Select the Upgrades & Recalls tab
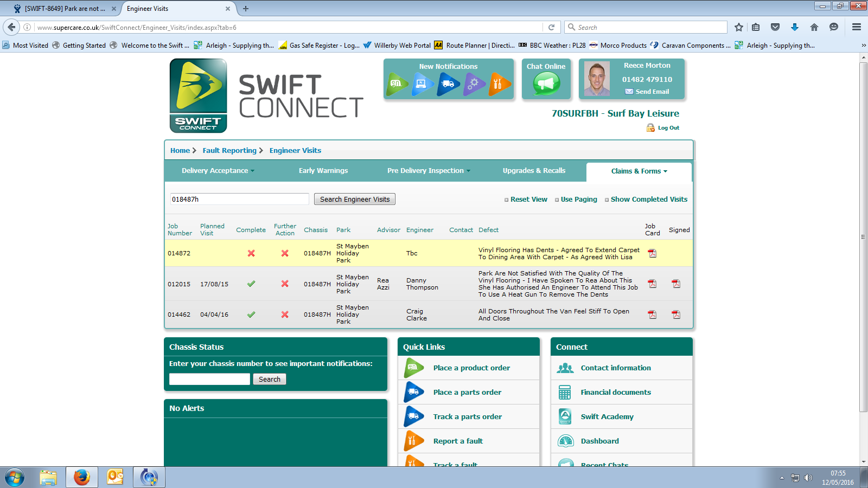Screen dimensions: 868x488 tap(534, 171)
